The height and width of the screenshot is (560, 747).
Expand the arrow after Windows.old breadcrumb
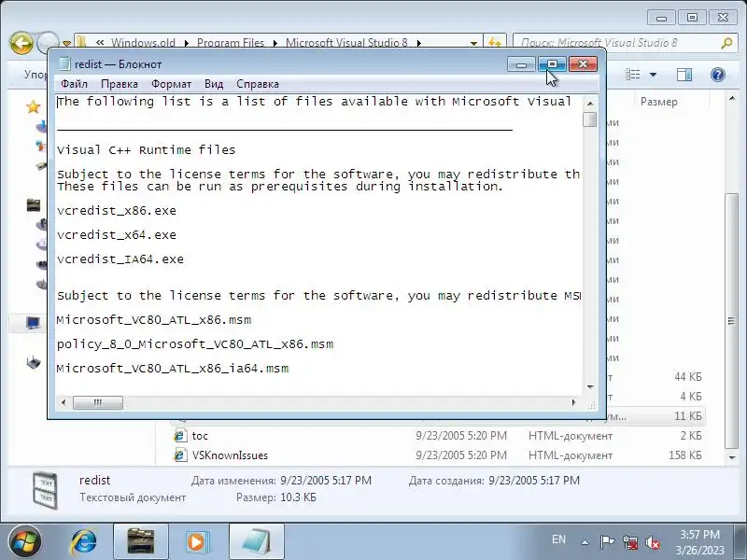(186, 43)
